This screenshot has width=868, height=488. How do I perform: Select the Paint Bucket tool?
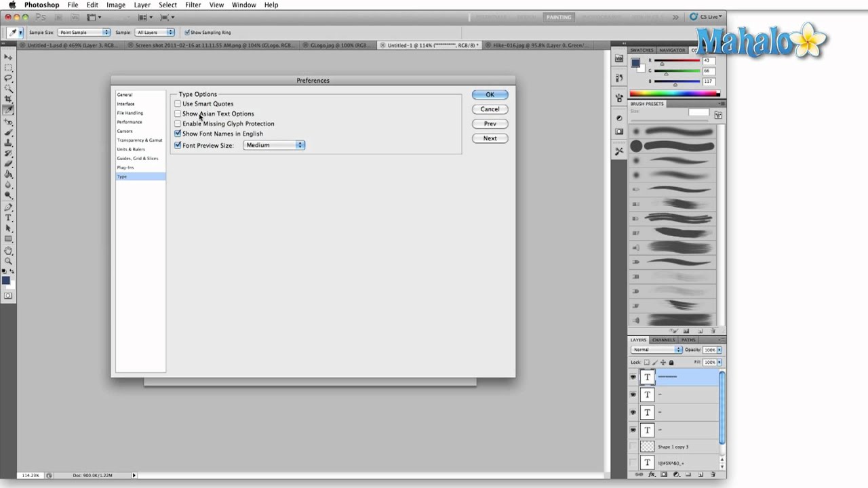click(x=9, y=174)
